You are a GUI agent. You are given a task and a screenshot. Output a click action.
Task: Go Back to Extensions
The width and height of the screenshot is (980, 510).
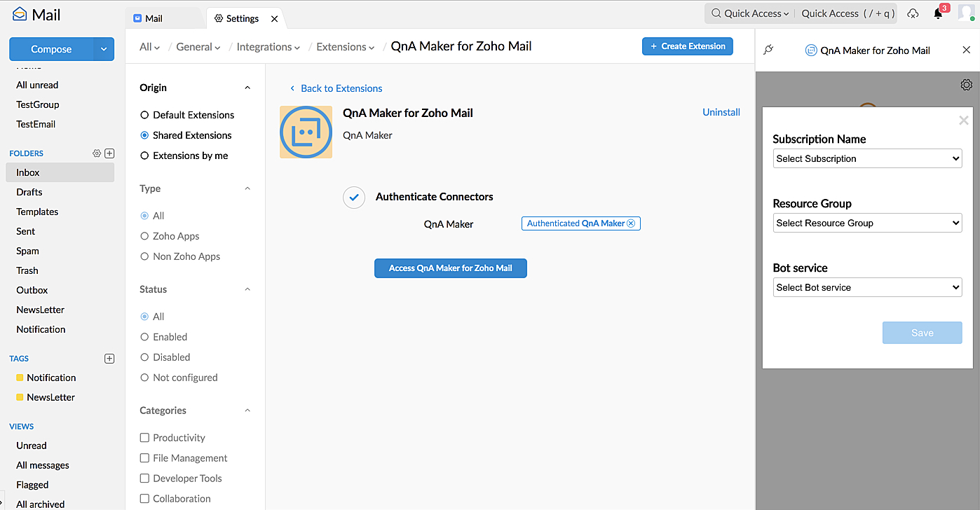(336, 88)
